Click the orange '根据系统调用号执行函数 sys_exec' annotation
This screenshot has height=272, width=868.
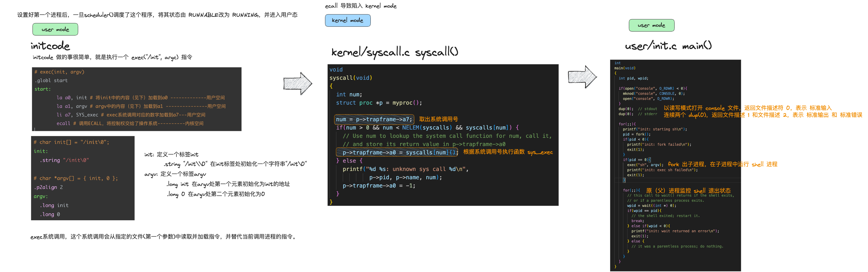point(508,152)
